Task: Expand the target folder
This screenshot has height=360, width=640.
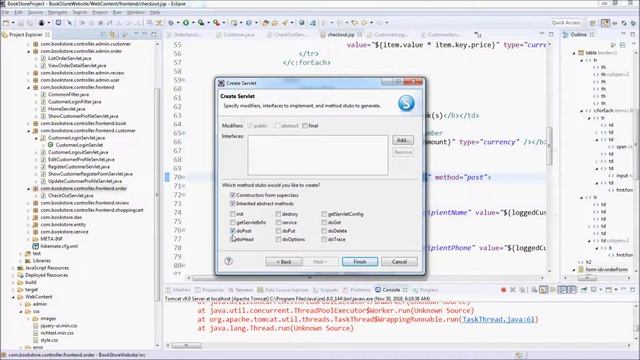Action: pyautogui.click(x=13, y=290)
